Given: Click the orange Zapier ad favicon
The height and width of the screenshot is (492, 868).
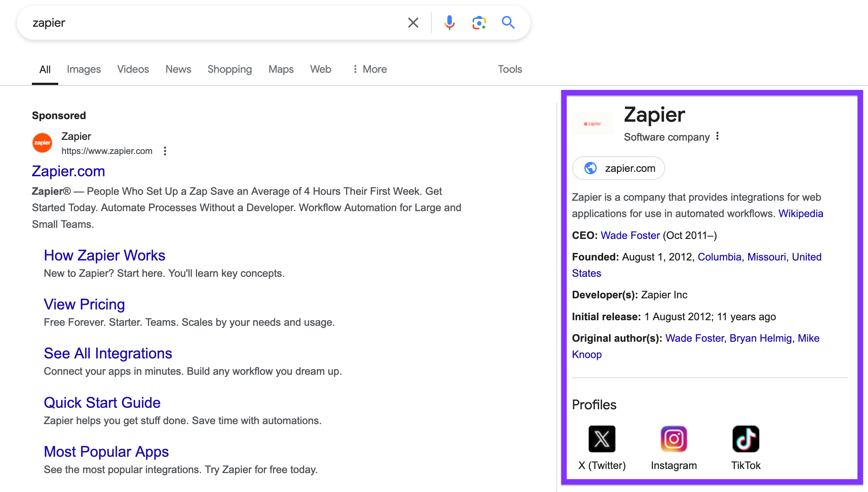Looking at the screenshot, I should click(x=42, y=143).
